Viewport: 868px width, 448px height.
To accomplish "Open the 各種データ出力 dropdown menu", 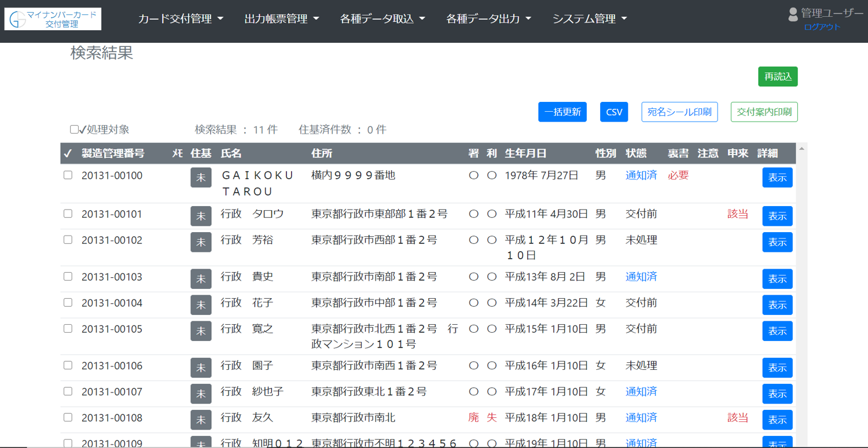I will pyautogui.click(x=489, y=19).
